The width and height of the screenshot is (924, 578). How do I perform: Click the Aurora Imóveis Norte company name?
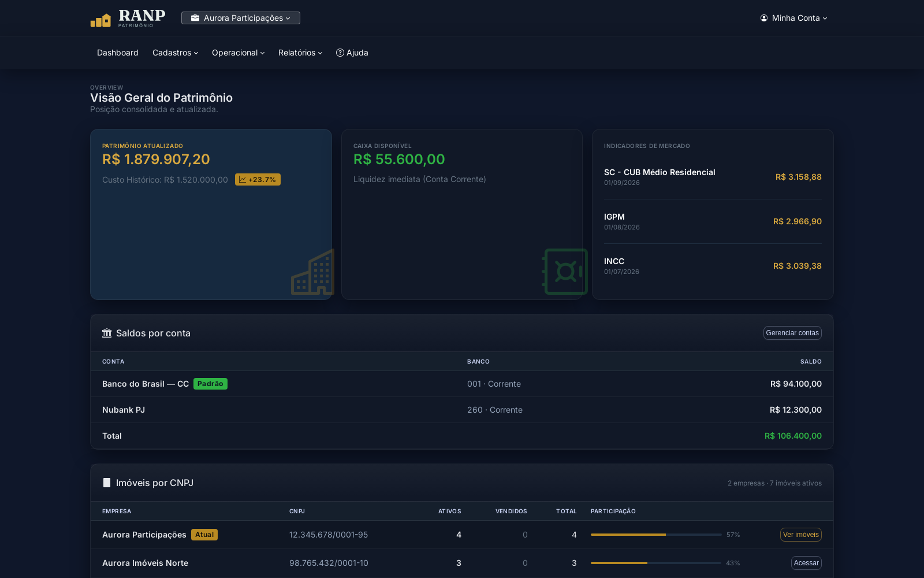pyautogui.click(x=146, y=563)
